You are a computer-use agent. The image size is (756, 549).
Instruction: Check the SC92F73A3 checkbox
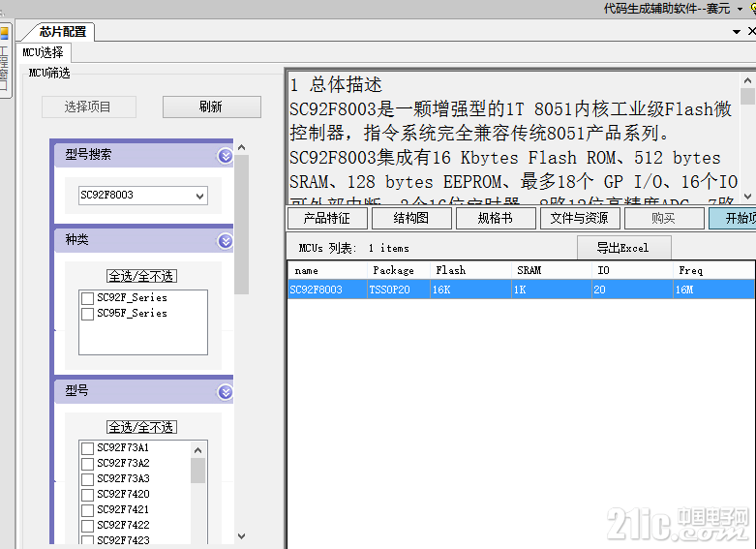87,479
